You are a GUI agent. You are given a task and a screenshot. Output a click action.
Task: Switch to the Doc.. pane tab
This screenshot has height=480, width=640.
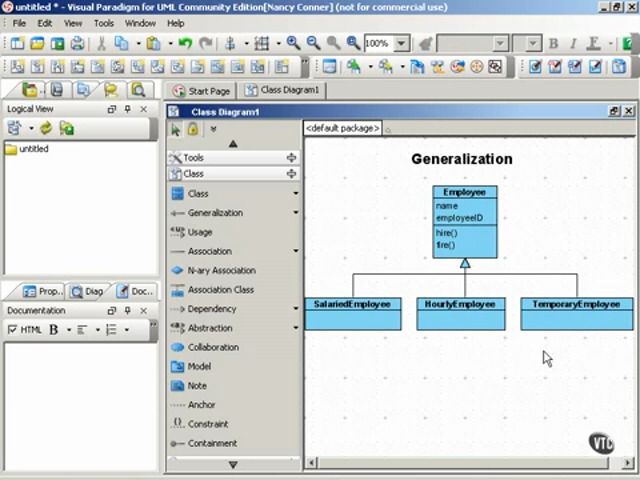pyautogui.click(x=135, y=291)
